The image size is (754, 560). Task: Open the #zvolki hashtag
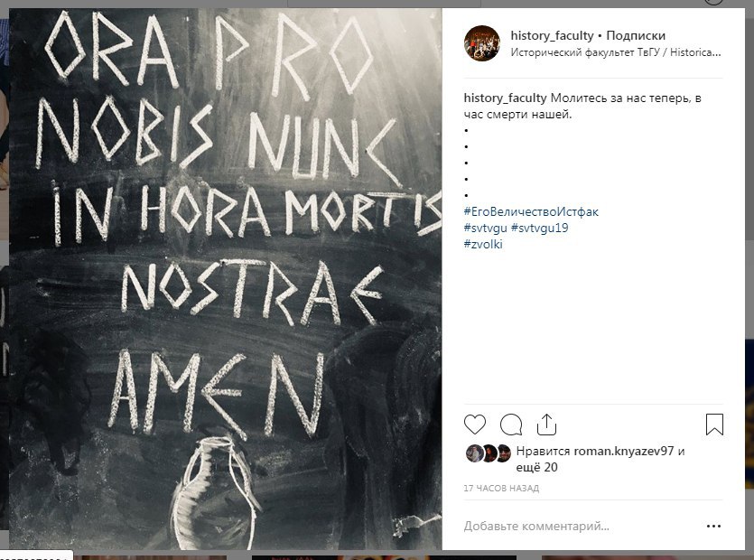[483, 244]
